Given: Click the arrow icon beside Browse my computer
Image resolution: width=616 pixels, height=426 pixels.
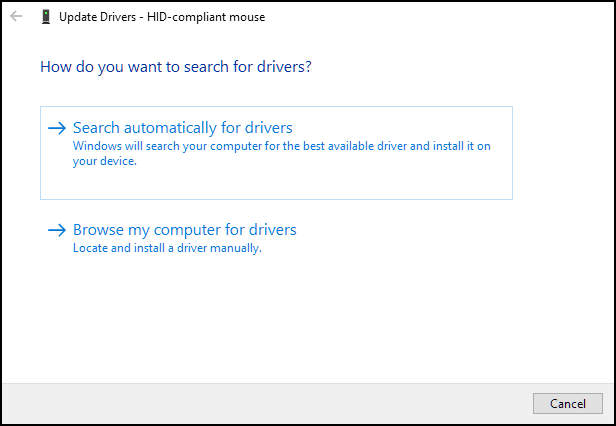Looking at the screenshot, I should pos(57,230).
